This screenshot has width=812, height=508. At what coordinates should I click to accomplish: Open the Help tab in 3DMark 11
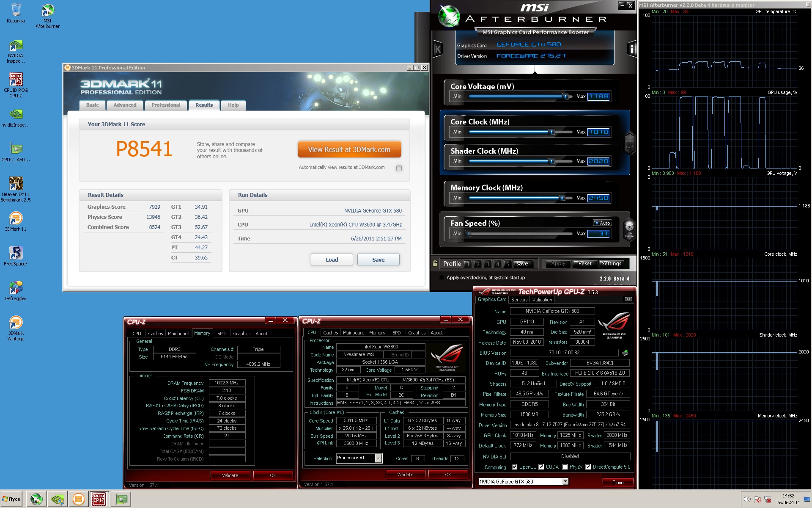[x=233, y=105]
